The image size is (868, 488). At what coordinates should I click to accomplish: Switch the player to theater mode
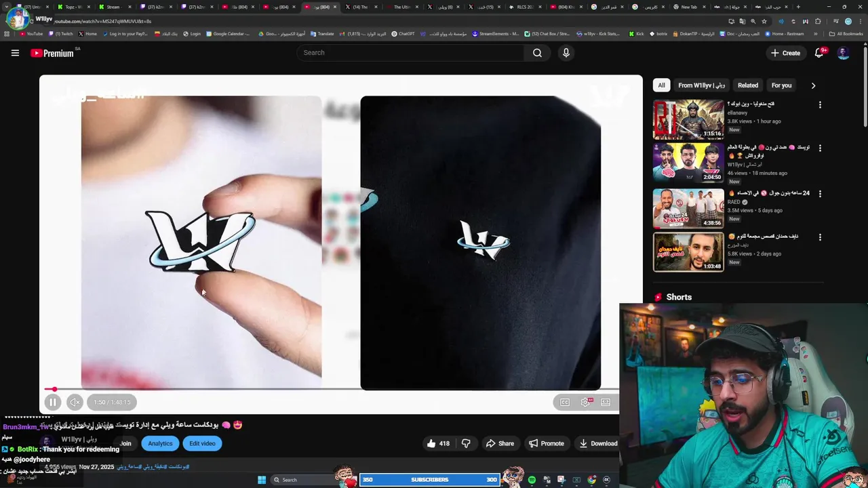click(x=606, y=402)
